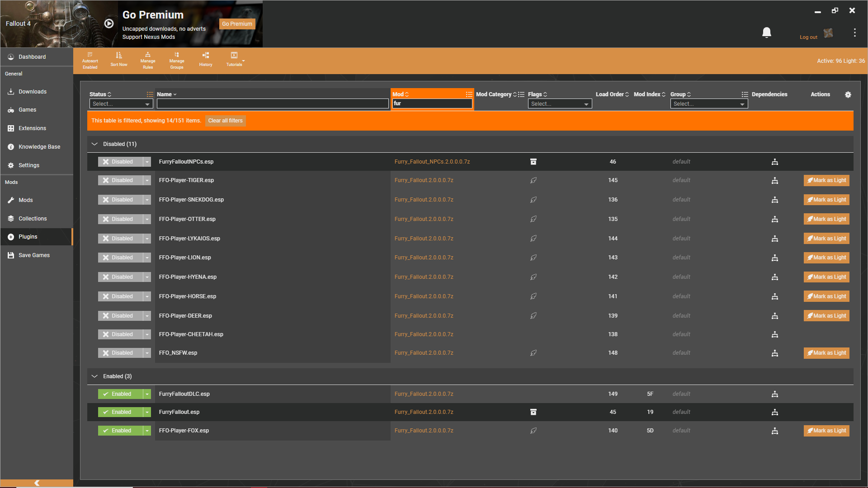The width and height of the screenshot is (868, 488).
Task: Open the Tutorials dropdown
Action: [235, 59]
